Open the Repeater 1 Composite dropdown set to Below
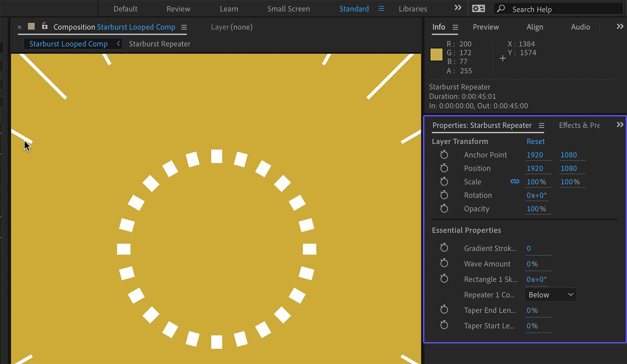The image size is (627, 364). click(550, 294)
